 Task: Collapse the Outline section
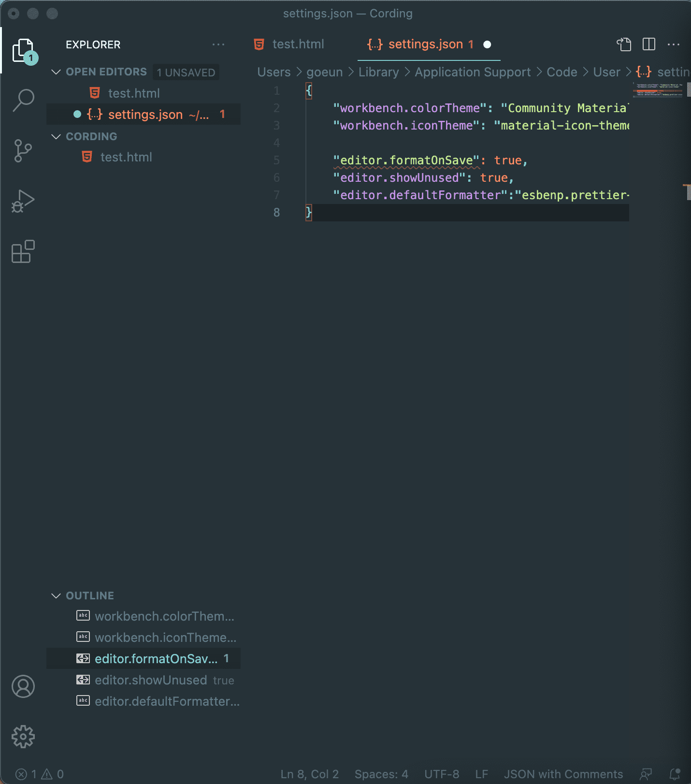[x=56, y=596]
